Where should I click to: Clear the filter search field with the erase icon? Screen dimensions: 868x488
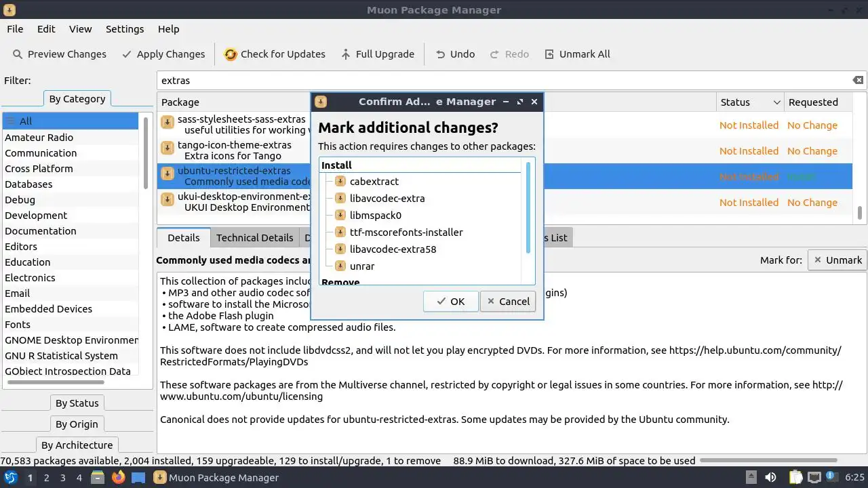(858, 80)
